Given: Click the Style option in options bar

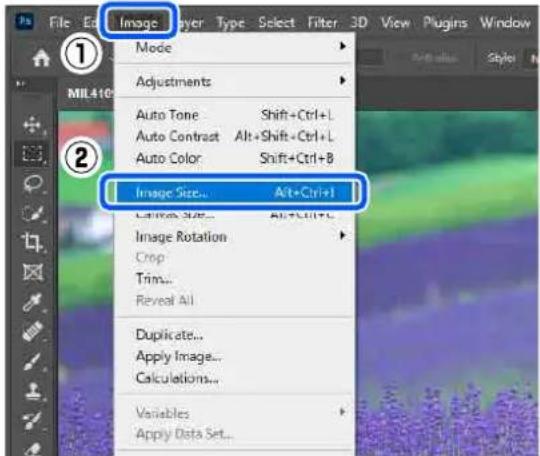Looking at the screenshot, I should pyautogui.click(x=501, y=58).
